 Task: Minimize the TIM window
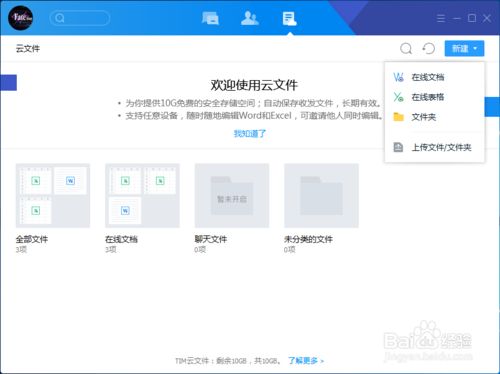pyautogui.click(x=457, y=18)
